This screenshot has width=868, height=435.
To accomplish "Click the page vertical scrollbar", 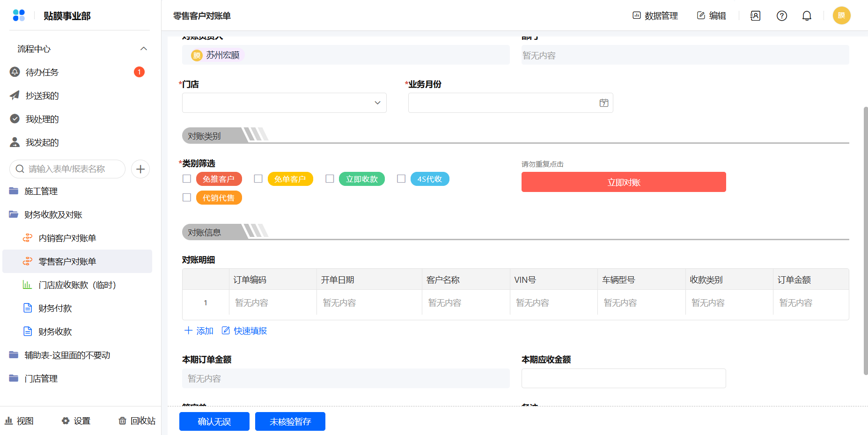I will coord(866,241).
